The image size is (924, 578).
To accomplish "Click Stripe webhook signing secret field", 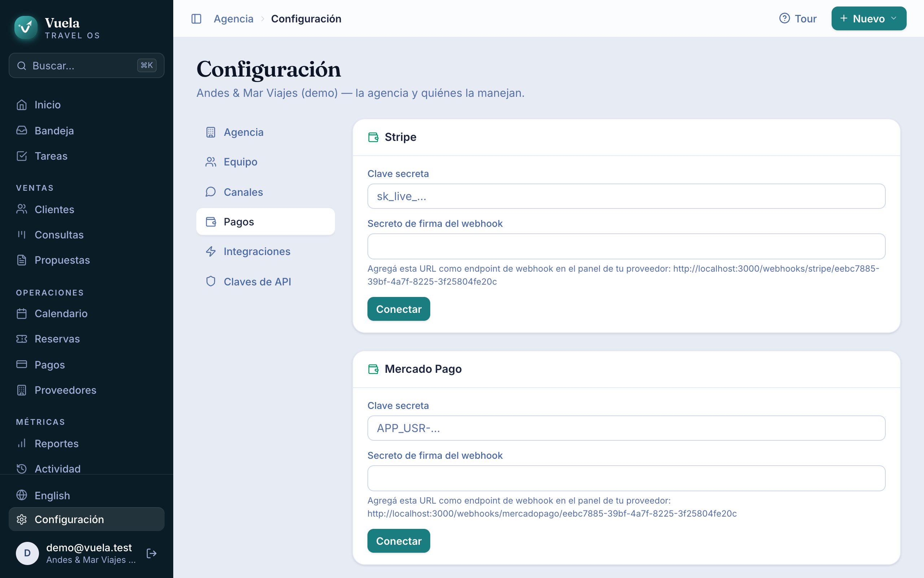I will point(626,246).
